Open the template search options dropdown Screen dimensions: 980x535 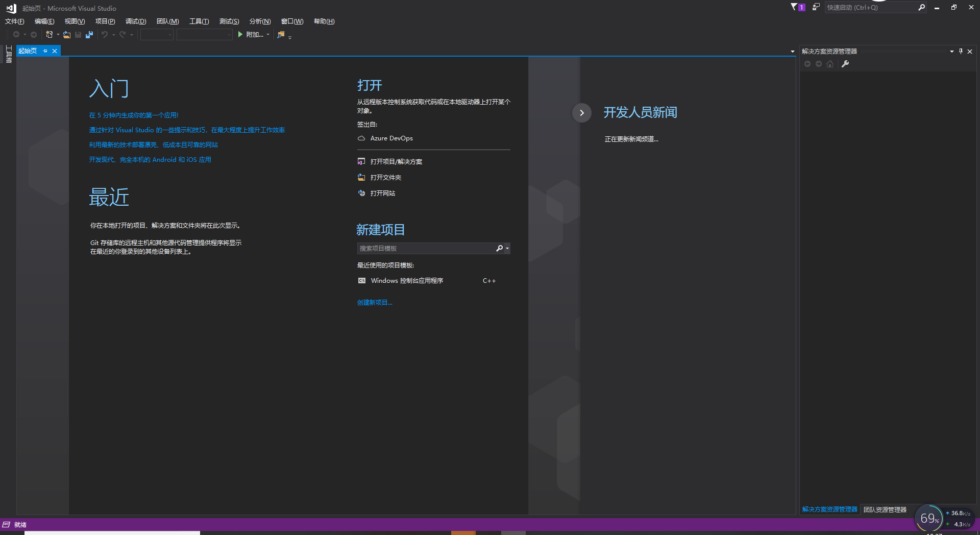pyautogui.click(x=507, y=248)
